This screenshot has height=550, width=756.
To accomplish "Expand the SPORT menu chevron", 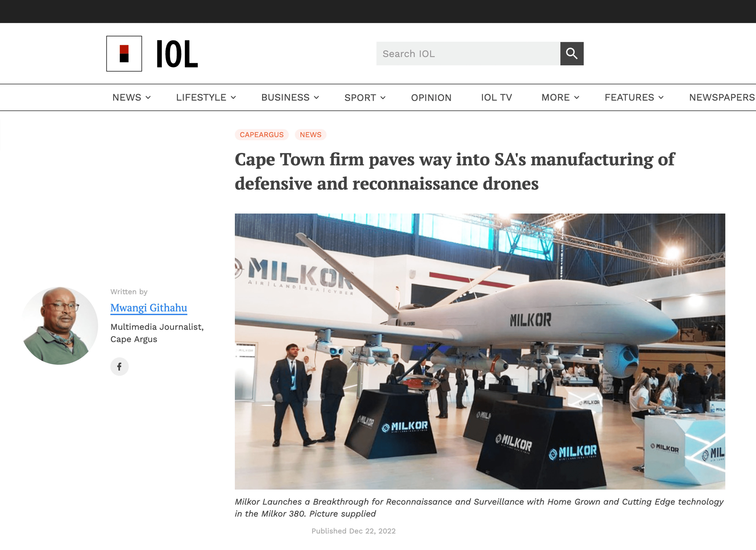I will pos(383,98).
